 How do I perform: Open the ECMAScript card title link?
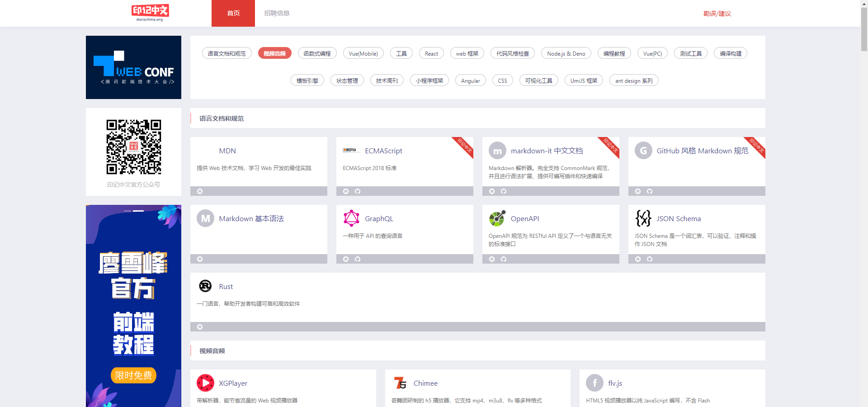[383, 151]
